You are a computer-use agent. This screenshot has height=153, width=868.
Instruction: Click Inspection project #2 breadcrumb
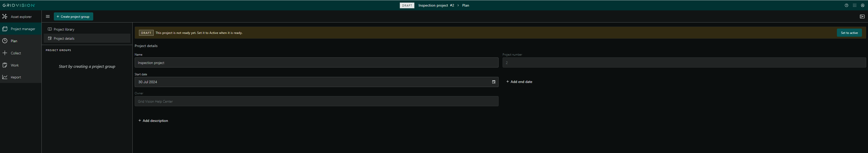pyautogui.click(x=436, y=5)
